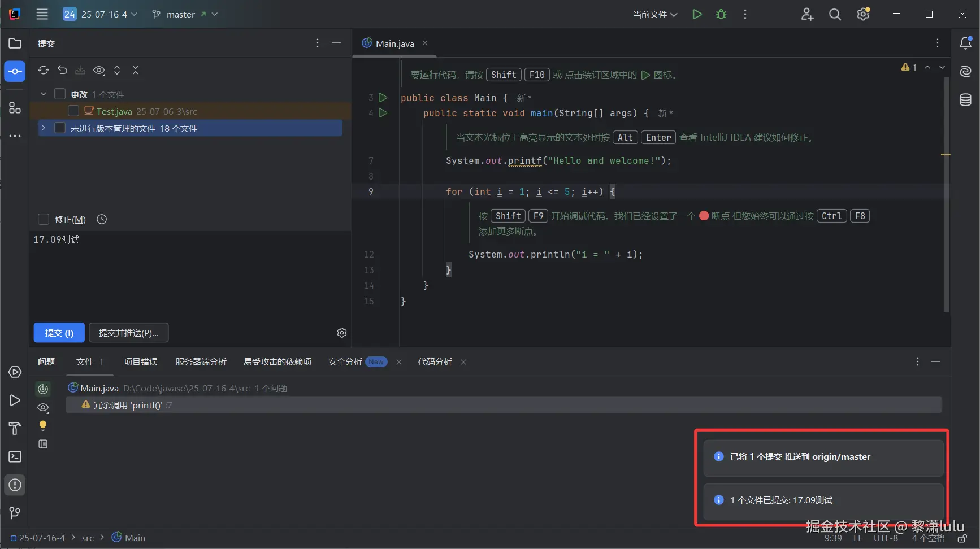Image resolution: width=980 pixels, height=549 pixels.
Task: Open the Notifications panel
Action: point(966,43)
